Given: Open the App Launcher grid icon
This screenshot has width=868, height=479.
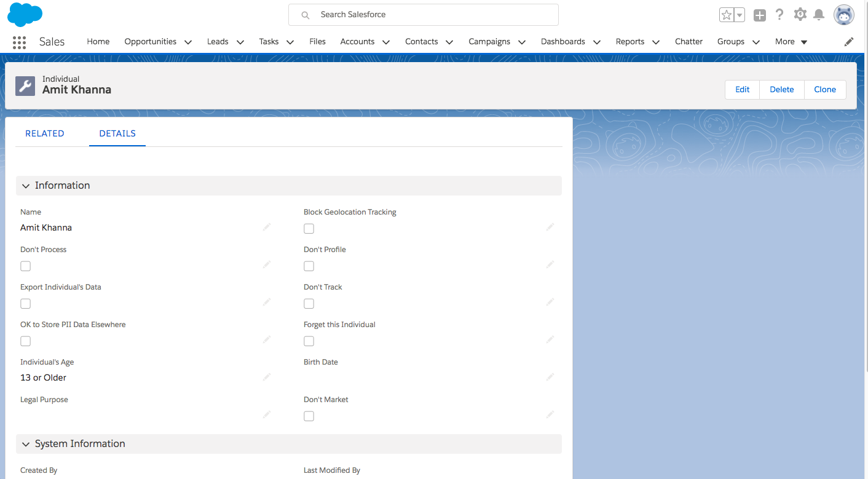Looking at the screenshot, I should 19,42.
